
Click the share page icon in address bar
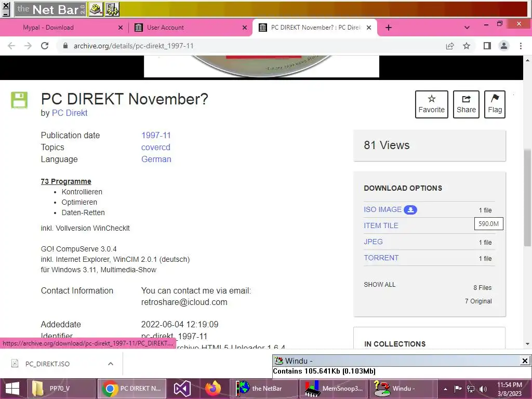(450, 46)
